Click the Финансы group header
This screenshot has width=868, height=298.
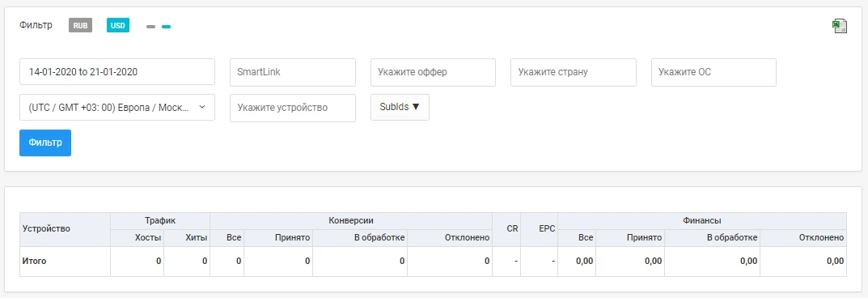pos(702,220)
